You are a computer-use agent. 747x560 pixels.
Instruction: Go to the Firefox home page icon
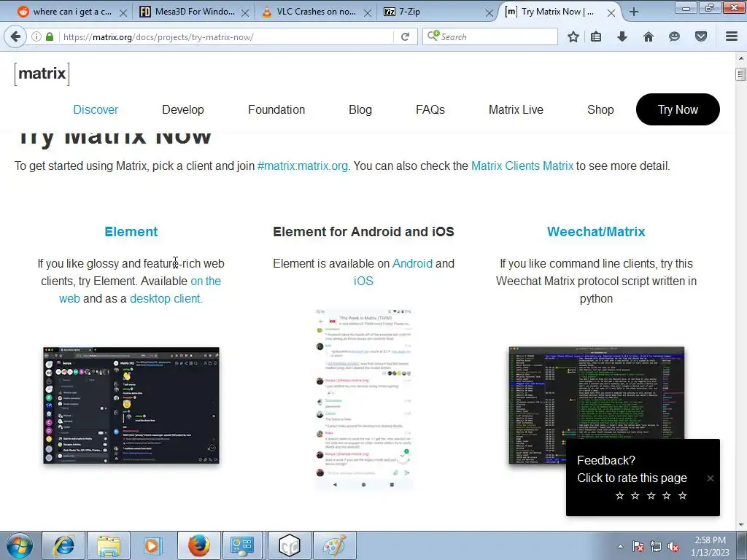[x=649, y=36]
